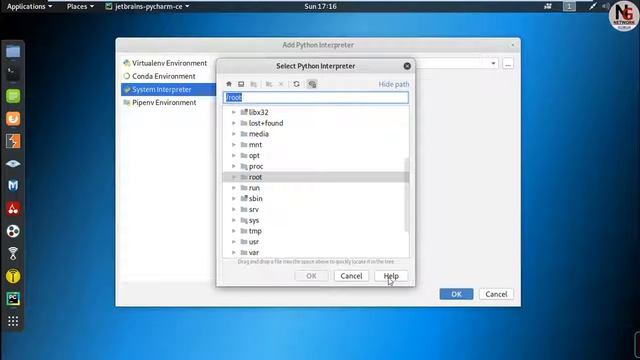This screenshot has width=640, height=360.
Task: Open the Applications menu
Action: point(29,7)
